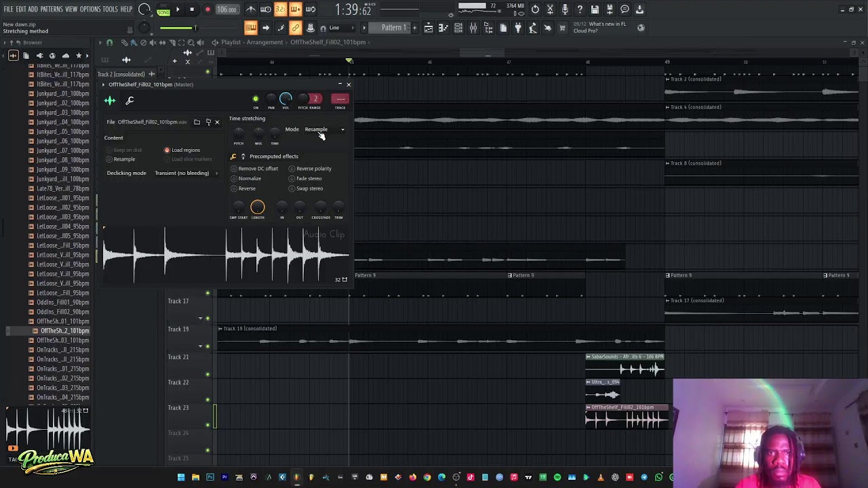Click the Browser panel menu arrow
This screenshot has height=488, width=868.
pyautogui.click(x=5, y=43)
